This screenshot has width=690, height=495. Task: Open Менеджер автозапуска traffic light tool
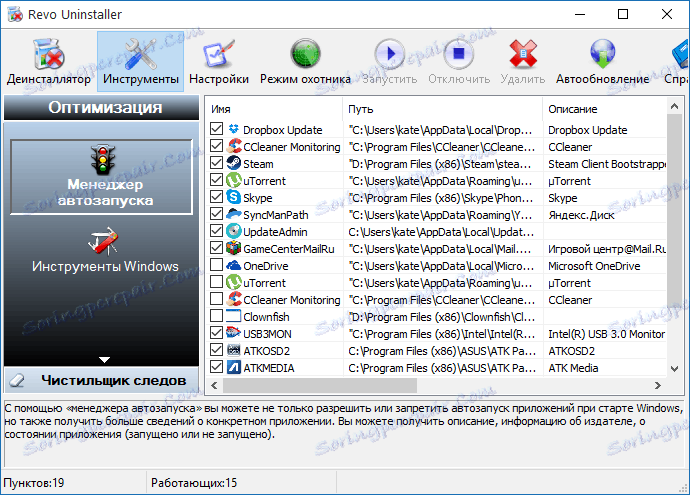pyautogui.click(x=102, y=177)
